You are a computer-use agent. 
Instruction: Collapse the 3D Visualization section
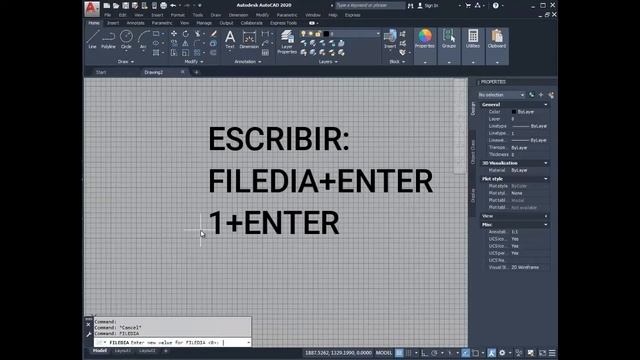546,163
